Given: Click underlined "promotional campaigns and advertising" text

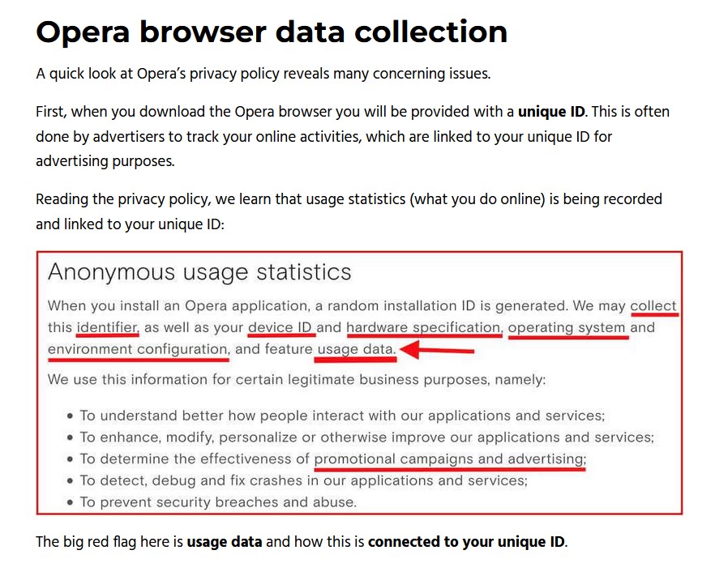Looking at the screenshot, I should click(450, 459).
